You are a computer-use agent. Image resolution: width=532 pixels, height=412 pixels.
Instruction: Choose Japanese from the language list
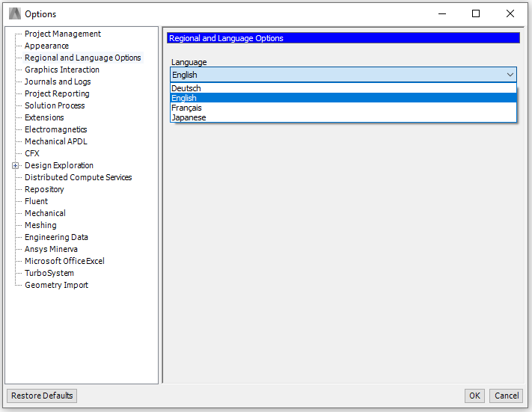343,117
